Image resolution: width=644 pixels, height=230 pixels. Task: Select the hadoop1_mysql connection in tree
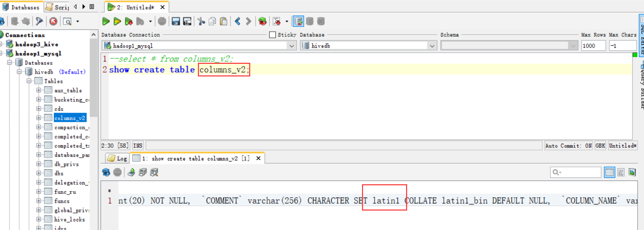click(x=38, y=53)
